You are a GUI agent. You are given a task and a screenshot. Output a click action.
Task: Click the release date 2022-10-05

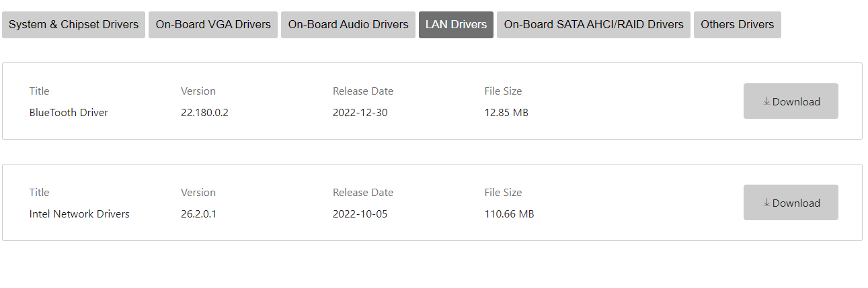tap(360, 214)
